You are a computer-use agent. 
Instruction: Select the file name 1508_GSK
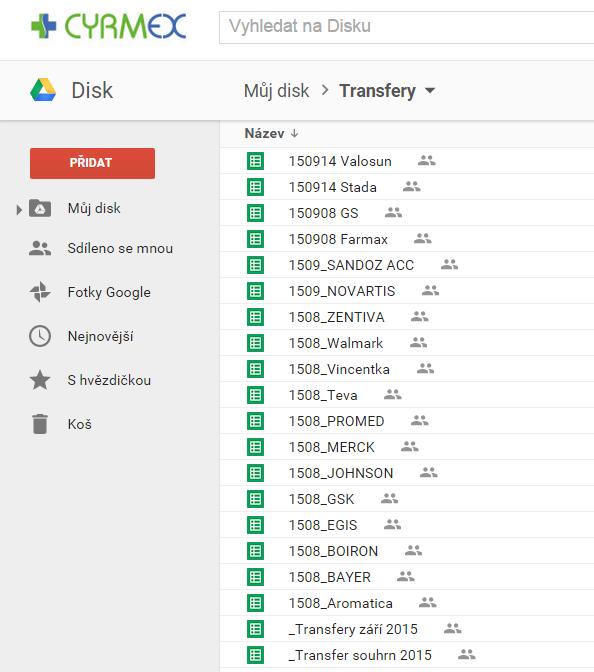(x=321, y=499)
